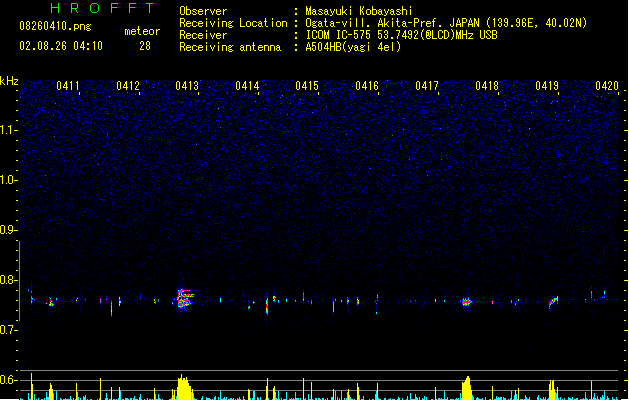Image resolution: width=629 pixels, height=400 pixels.
Task: Click the receiver ICOM IC-575 frequency text
Action: 401,35
